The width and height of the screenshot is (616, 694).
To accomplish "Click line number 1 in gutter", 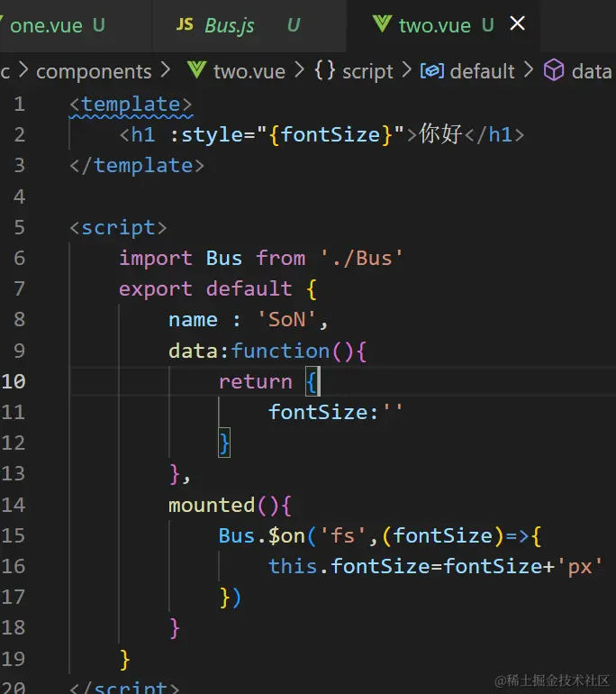I will pos(19,104).
